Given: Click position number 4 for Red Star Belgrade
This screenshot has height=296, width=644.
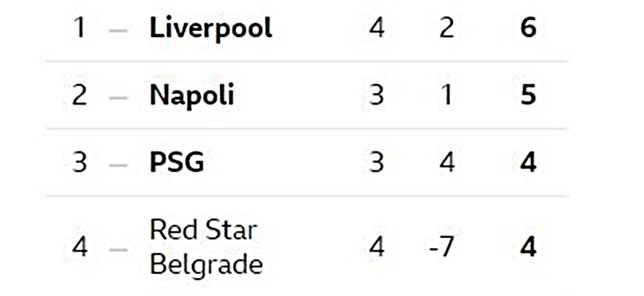Looking at the screenshot, I should pyautogui.click(x=80, y=247).
